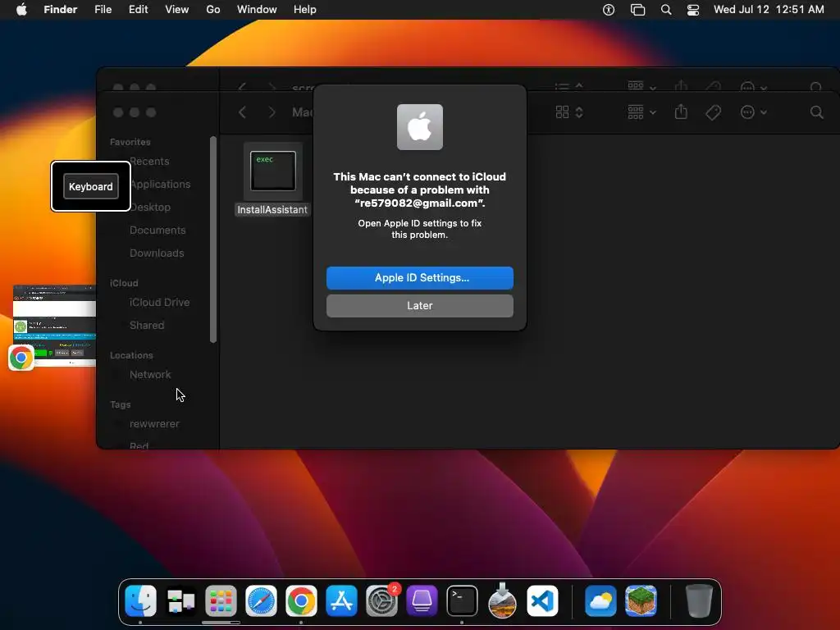Open App Store from the Dock
Image resolution: width=840 pixels, height=630 pixels.
[341, 601]
